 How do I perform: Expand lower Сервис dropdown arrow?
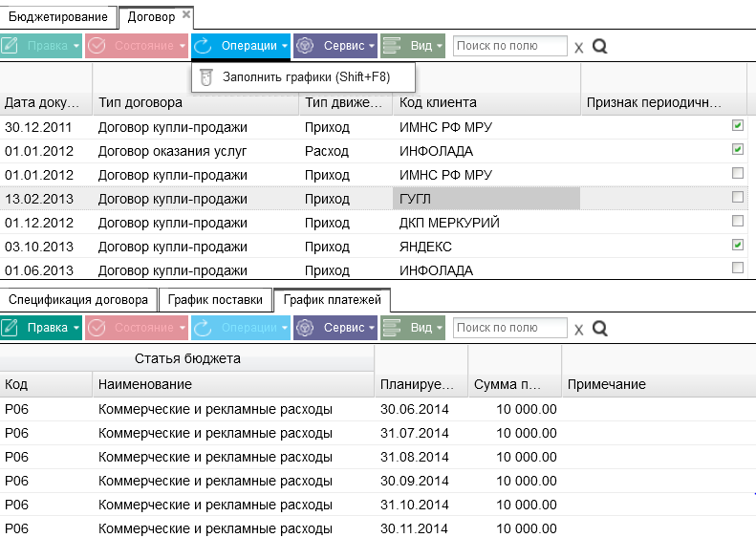point(371,328)
